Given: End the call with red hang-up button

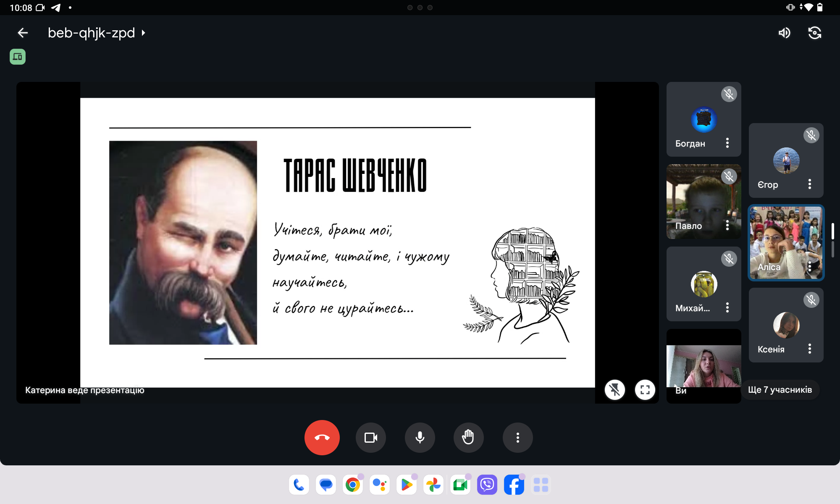Looking at the screenshot, I should (322, 438).
